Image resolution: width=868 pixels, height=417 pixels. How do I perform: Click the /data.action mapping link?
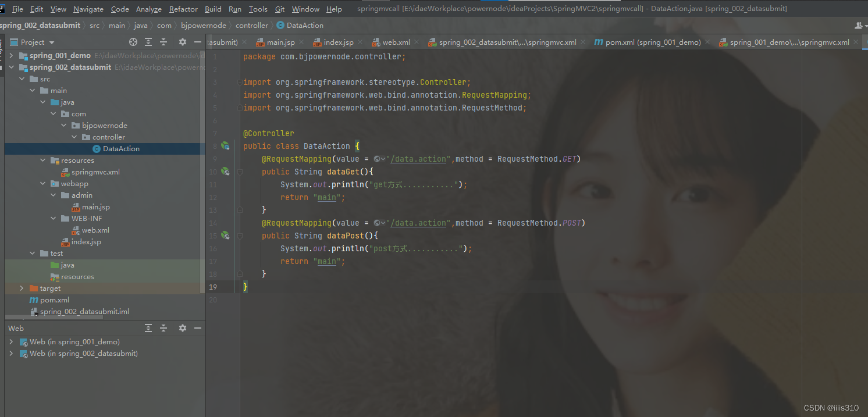[418, 158]
